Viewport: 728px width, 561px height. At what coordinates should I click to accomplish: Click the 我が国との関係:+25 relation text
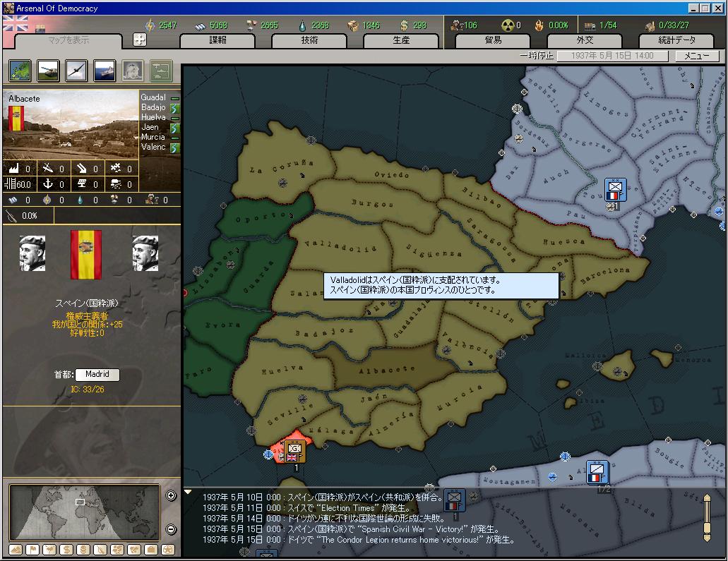[x=88, y=325]
